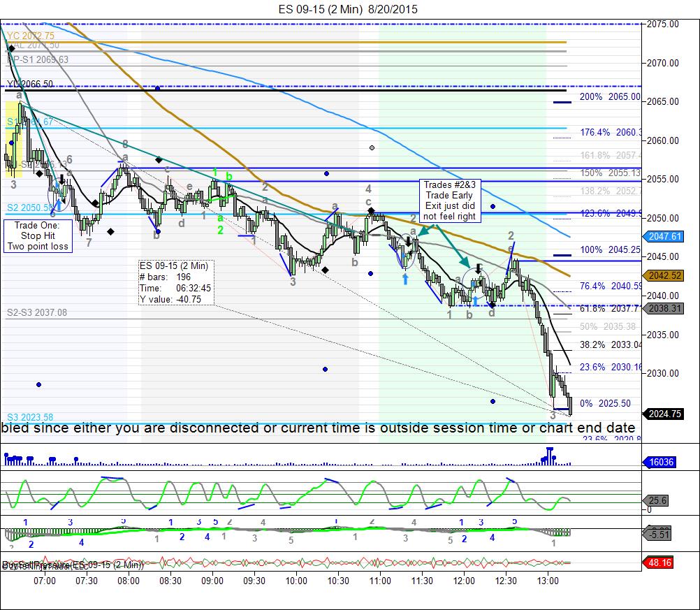Select the 176.4% Fibonacci level label
The image size is (700, 610).
click(611, 132)
